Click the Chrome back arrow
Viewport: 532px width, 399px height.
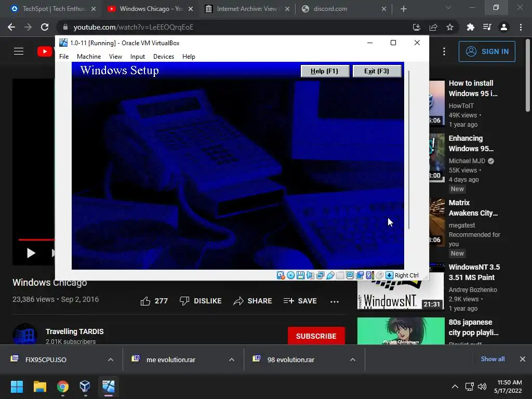tap(11, 27)
